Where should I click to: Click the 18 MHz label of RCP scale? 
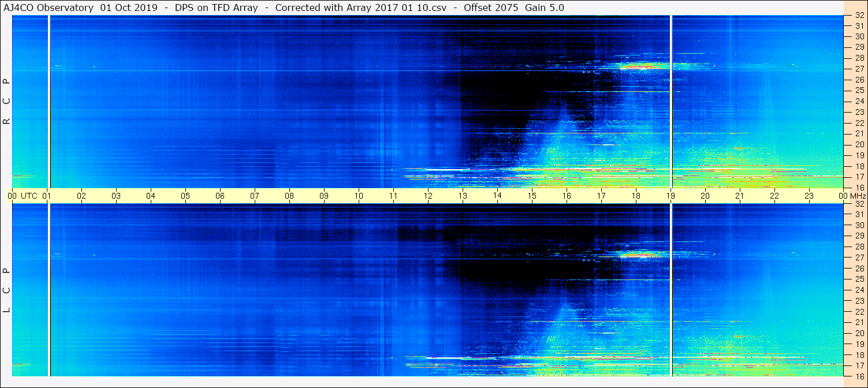pyautogui.click(x=859, y=166)
